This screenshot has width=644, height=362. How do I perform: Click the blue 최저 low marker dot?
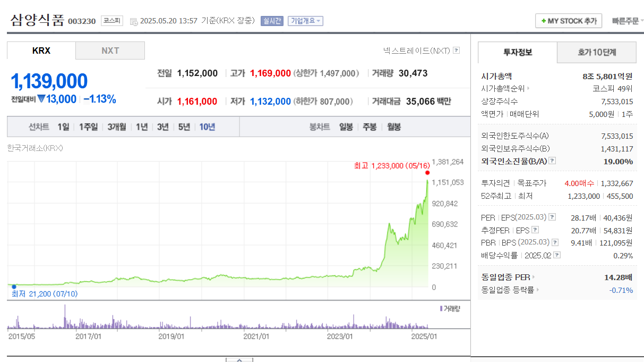coord(14,287)
